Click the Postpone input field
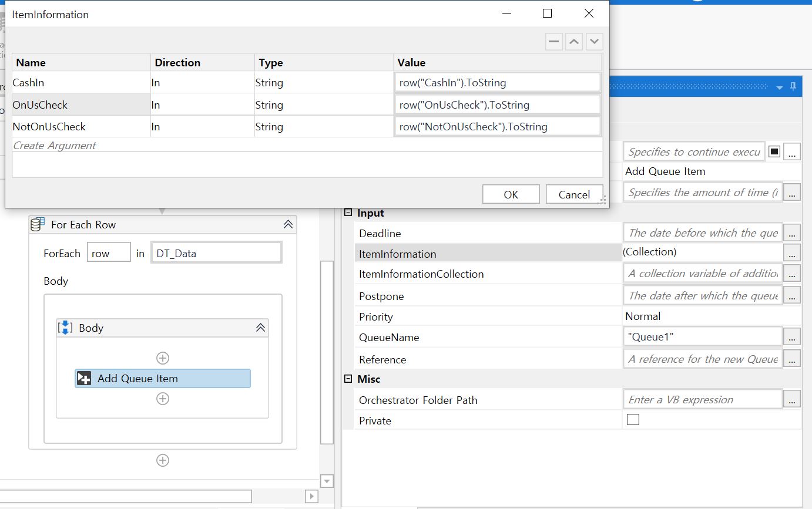The height and width of the screenshot is (509, 812). coord(703,295)
